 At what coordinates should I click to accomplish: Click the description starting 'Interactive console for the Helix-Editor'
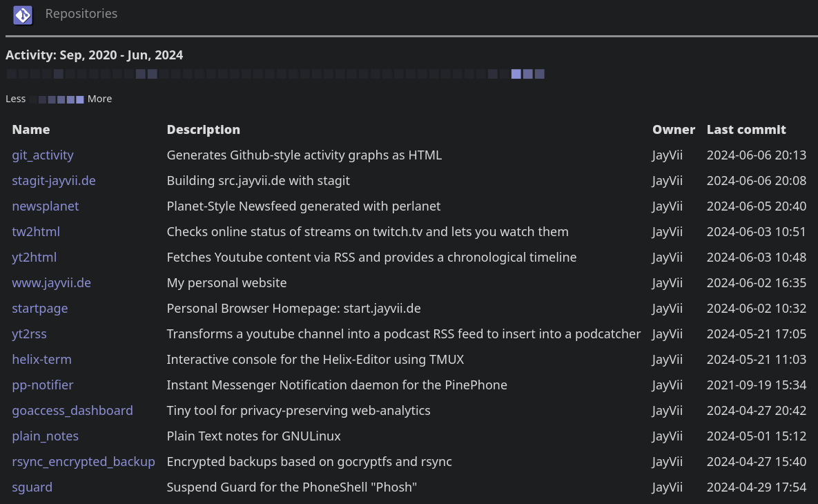315,360
